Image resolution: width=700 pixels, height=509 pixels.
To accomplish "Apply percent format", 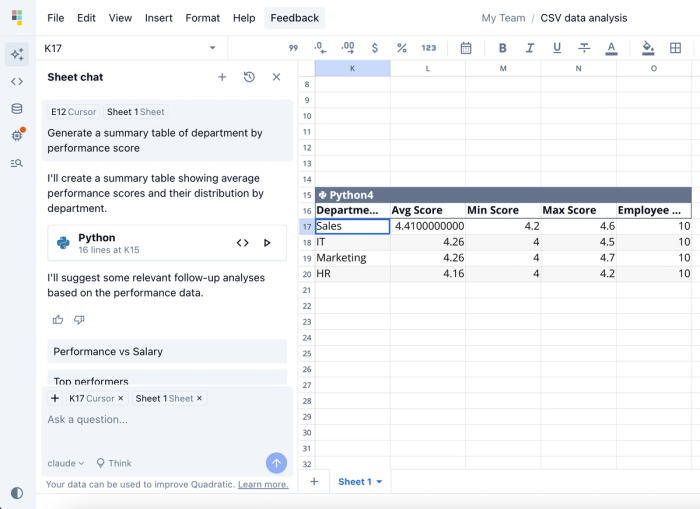I will [x=402, y=48].
